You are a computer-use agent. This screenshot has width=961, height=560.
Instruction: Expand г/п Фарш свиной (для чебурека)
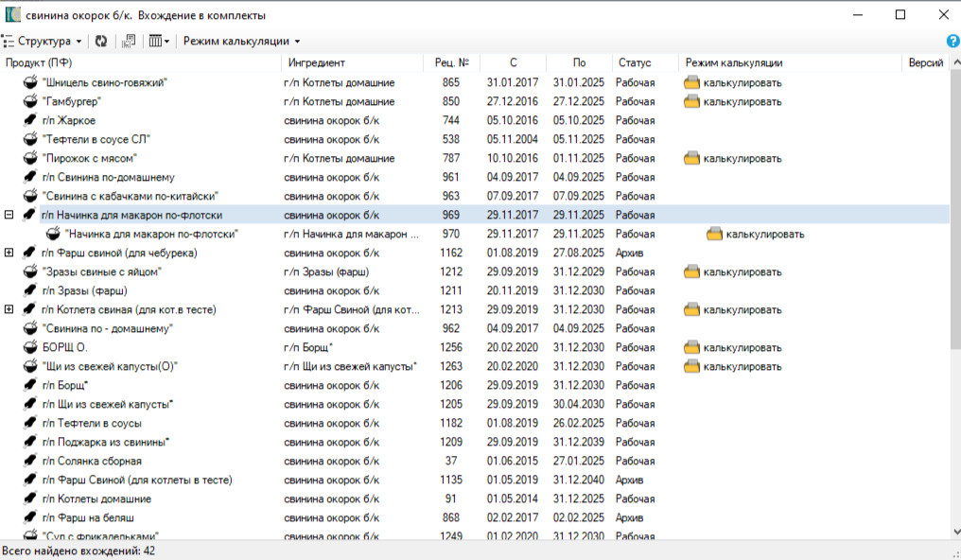(x=9, y=253)
